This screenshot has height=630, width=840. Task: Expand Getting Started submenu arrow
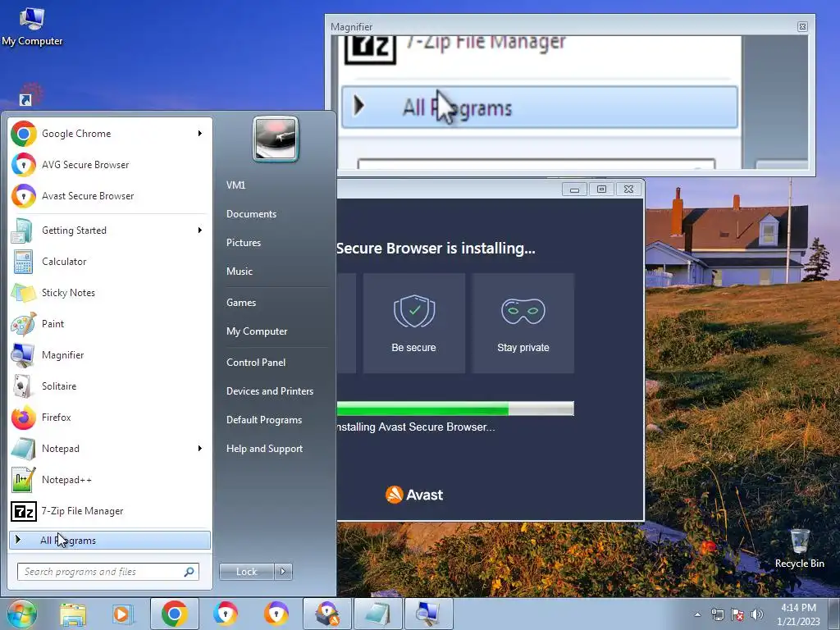point(200,231)
